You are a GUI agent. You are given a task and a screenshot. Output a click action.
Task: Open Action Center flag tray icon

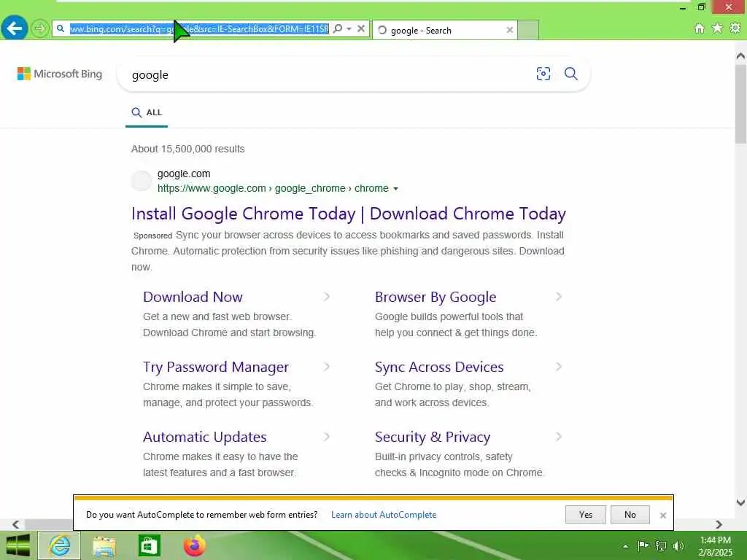click(643, 545)
